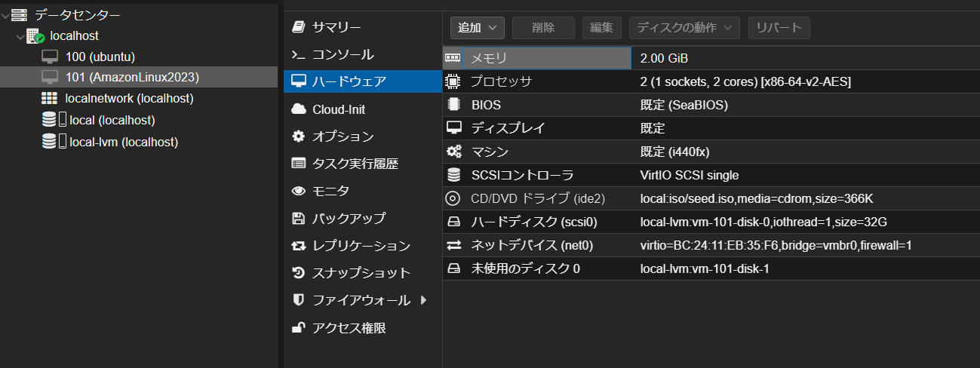Viewport: 980px width, 368px height.
Task: Click the drive icon in 未使用のディスク 0 row
Action: click(453, 268)
